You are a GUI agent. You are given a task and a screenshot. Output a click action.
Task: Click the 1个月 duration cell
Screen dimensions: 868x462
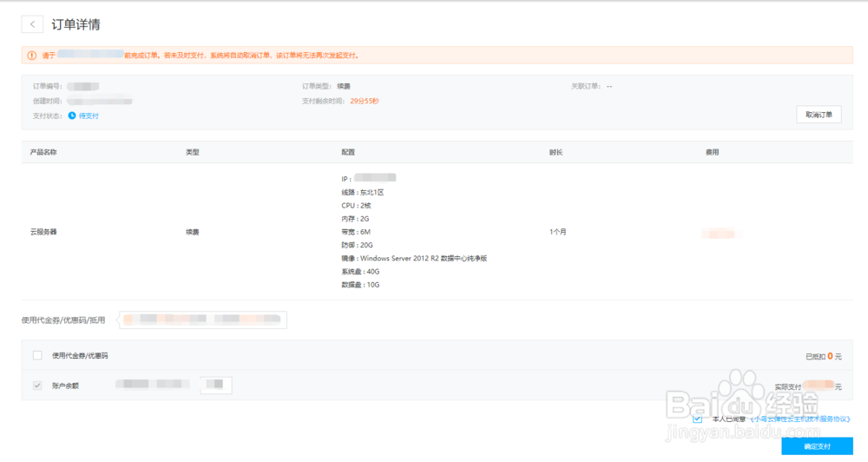(558, 232)
